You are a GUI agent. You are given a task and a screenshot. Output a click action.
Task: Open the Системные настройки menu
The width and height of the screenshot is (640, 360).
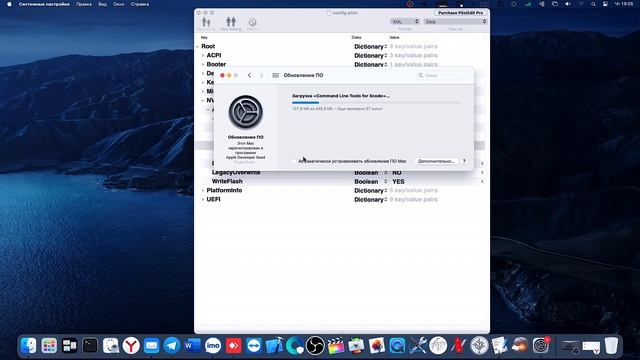[44, 4]
